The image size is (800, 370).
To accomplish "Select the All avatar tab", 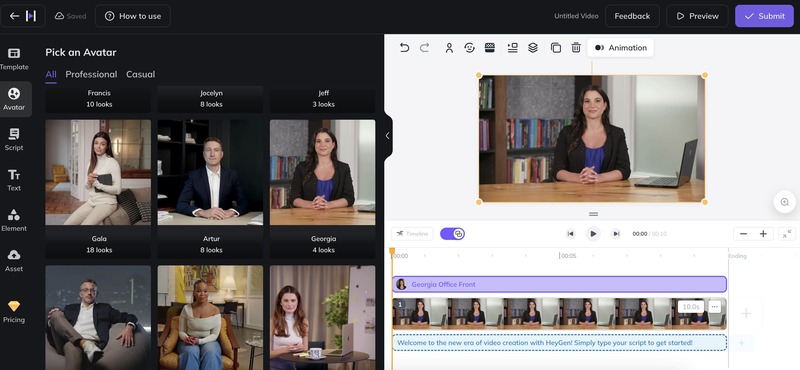I will click(x=51, y=75).
